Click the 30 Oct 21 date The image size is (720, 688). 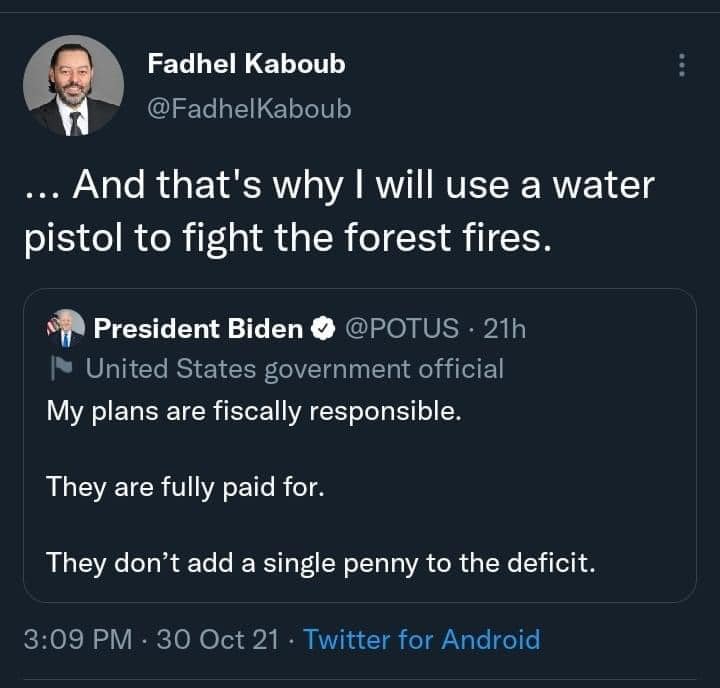[x=218, y=639]
